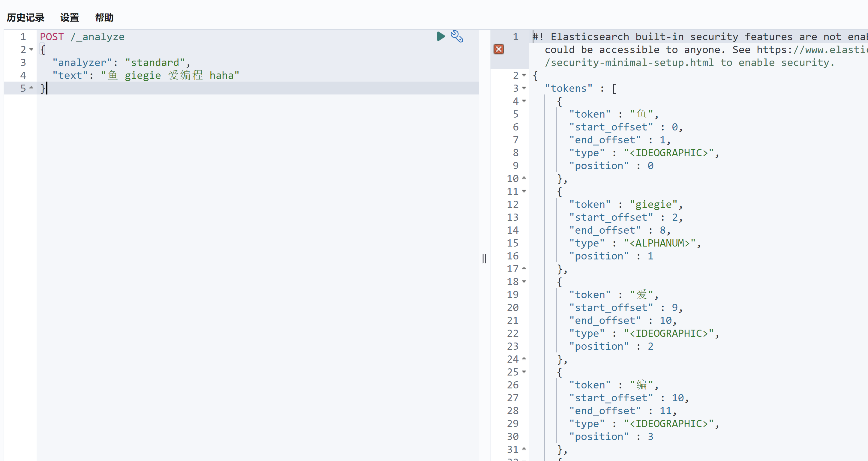Click the position value 3 on line 30

point(651,437)
